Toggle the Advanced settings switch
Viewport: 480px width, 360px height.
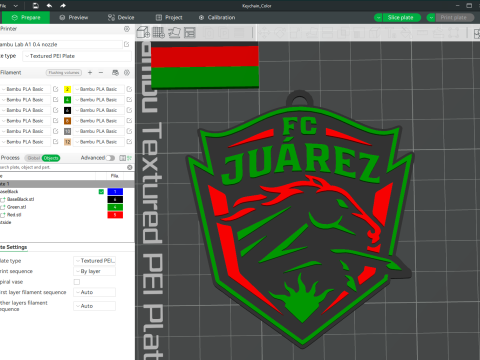(x=110, y=158)
